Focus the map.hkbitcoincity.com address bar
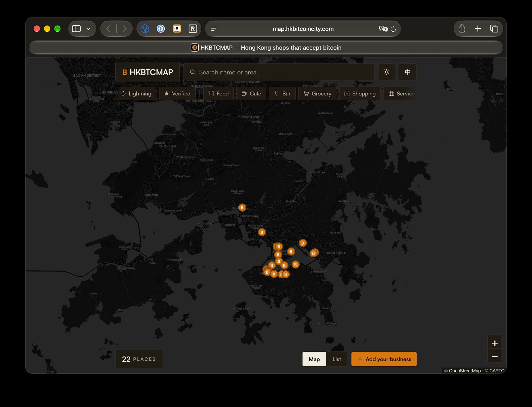Viewport: 532px width, 407px height. [303, 29]
